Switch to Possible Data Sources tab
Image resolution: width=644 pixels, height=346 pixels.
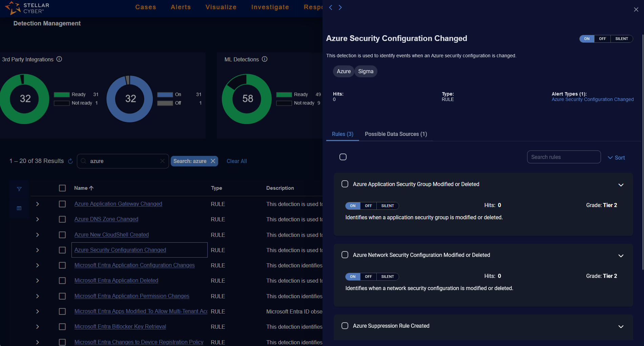396,134
